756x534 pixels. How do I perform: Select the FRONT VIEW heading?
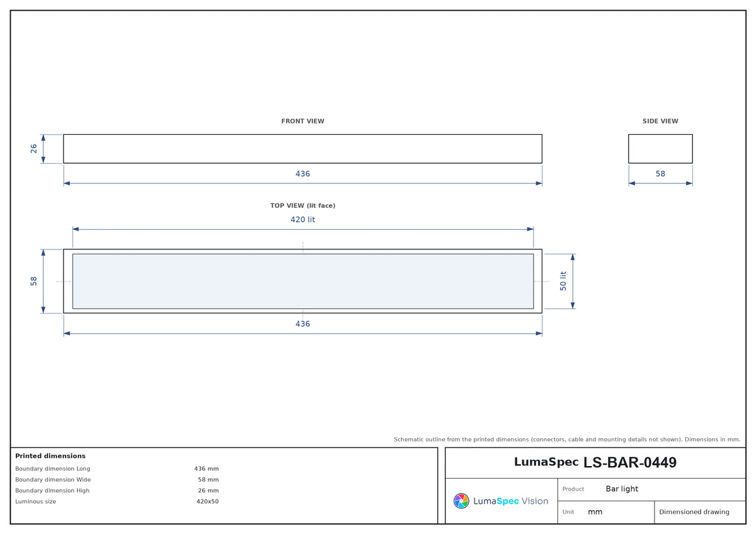[x=302, y=121]
